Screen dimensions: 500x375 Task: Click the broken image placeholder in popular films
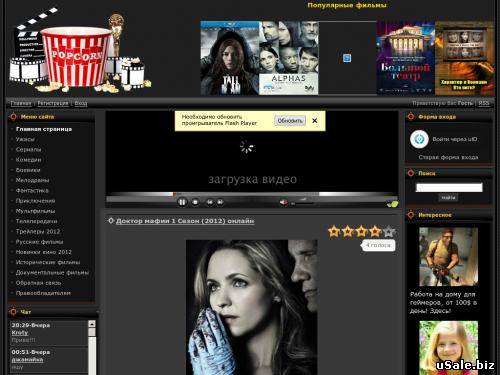point(347,58)
